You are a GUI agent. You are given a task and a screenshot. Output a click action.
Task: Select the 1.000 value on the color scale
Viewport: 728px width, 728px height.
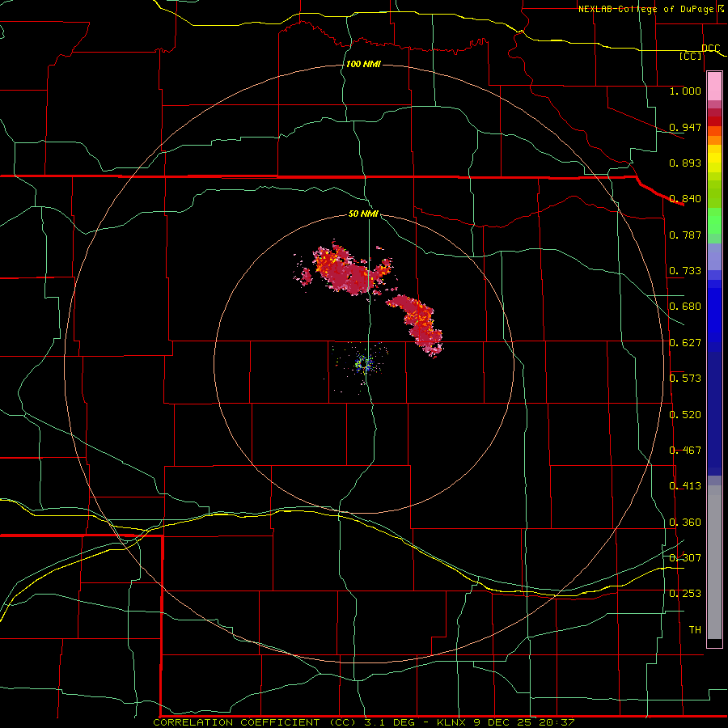click(x=685, y=91)
